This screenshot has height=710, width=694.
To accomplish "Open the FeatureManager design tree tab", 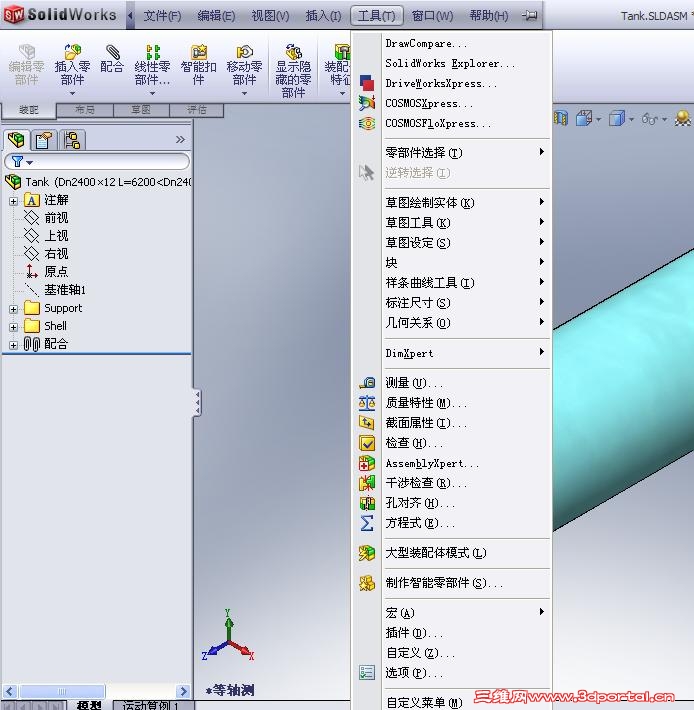I will pos(16,140).
